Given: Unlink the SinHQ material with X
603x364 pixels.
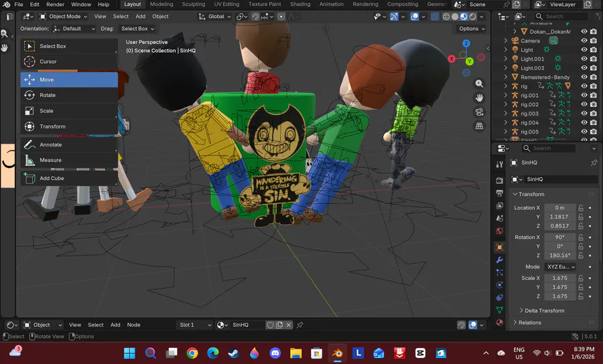Looking at the screenshot, I should 288,325.
